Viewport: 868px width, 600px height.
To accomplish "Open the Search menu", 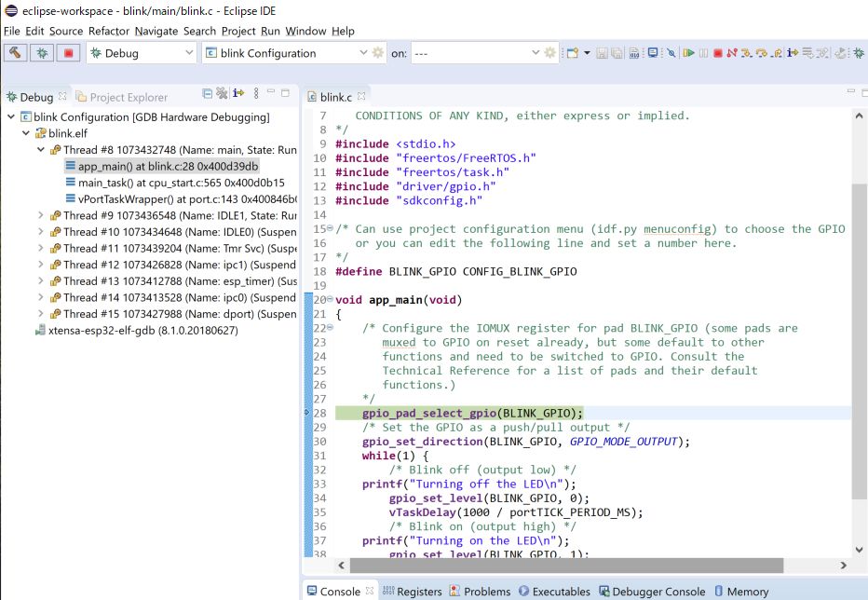I will (200, 31).
